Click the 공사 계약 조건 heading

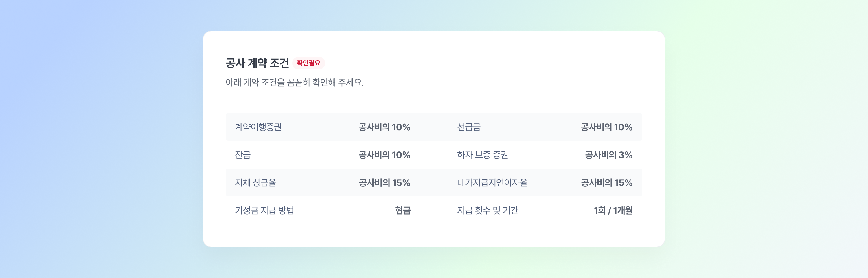click(x=257, y=63)
